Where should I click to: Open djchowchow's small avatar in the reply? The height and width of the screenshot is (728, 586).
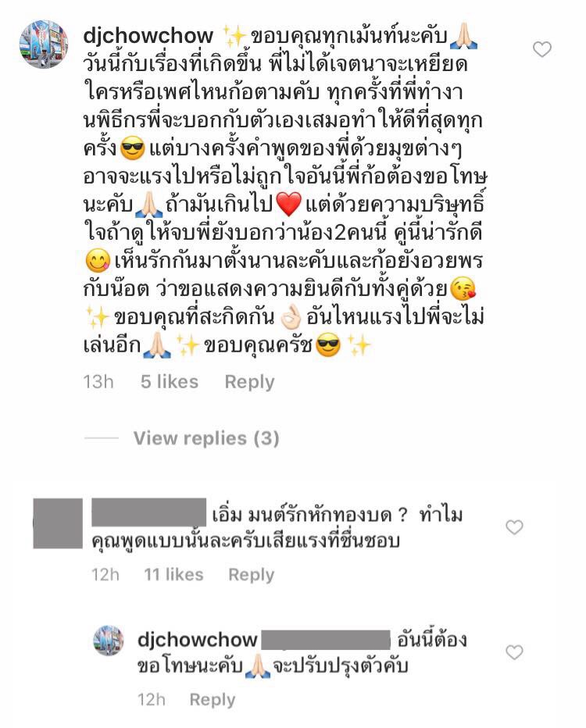click(x=108, y=641)
